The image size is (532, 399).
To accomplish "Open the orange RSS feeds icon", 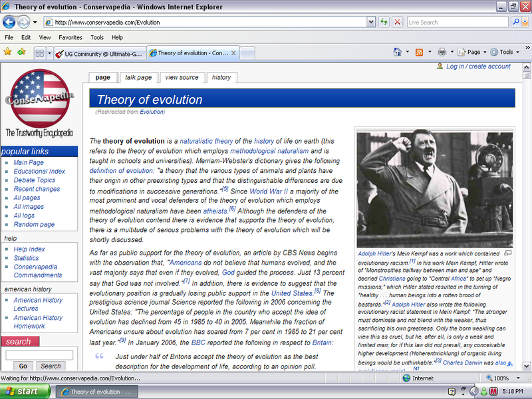I will click(420, 52).
